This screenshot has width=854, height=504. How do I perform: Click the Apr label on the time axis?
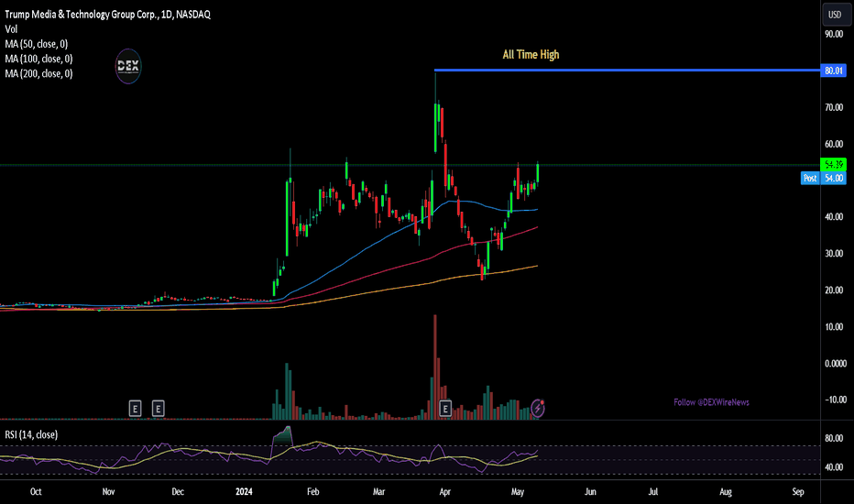click(x=445, y=492)
